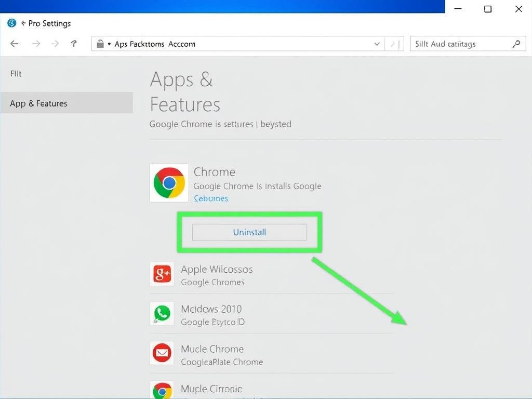Click the Muple Cirronic entry title

tap(211, 389)
